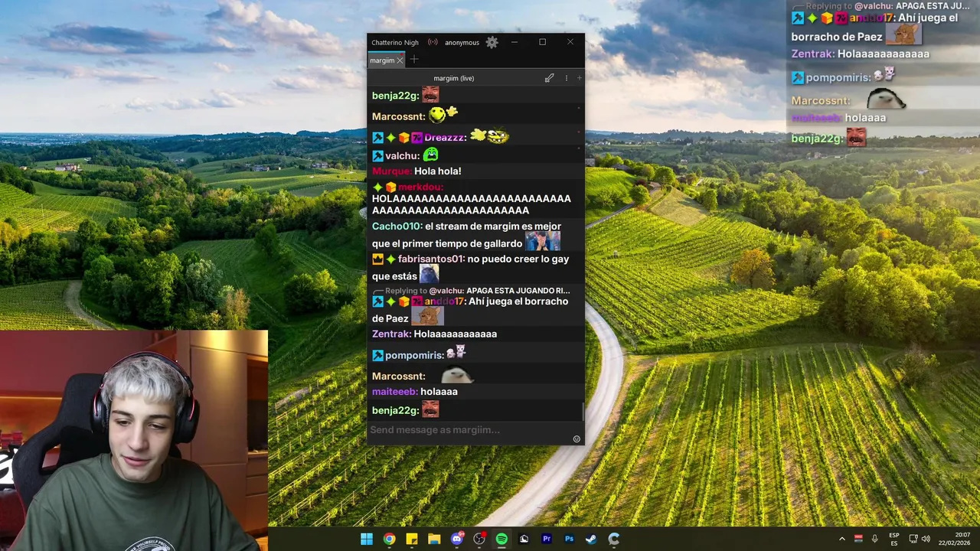
Task: Switch ESP ES keyboard language
Action: [894, 539]
